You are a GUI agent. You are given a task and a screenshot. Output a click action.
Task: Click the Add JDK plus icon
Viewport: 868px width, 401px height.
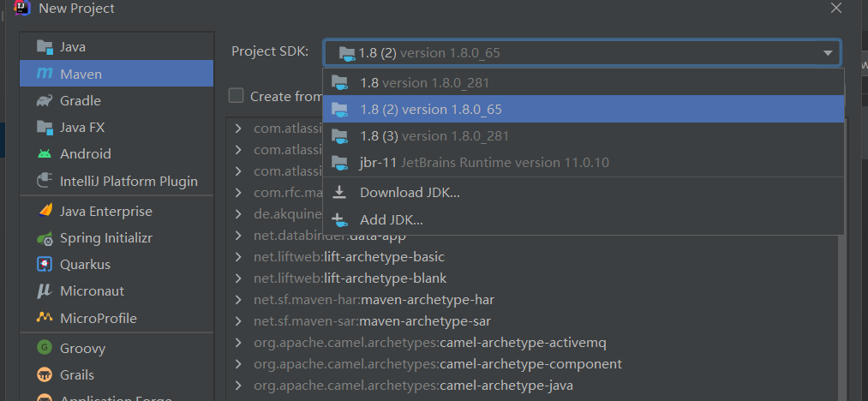pyautogui.click(x=339, y=220)
